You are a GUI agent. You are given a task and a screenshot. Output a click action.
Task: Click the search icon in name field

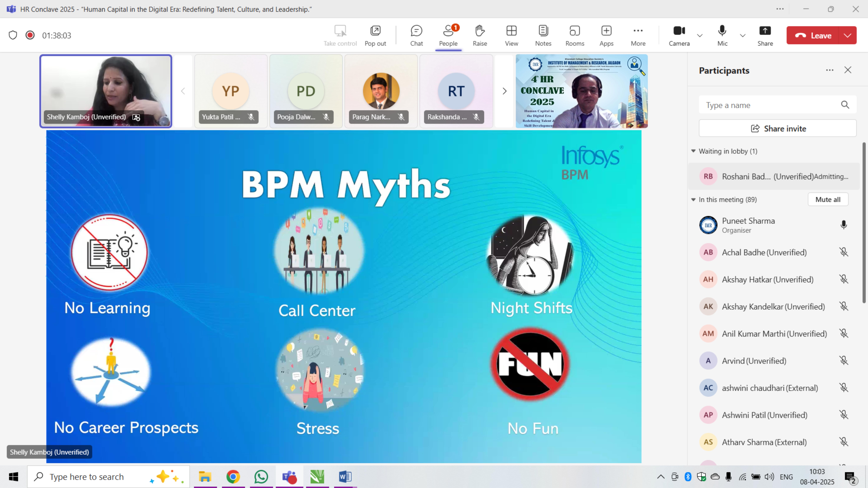[x=845, y=105]
